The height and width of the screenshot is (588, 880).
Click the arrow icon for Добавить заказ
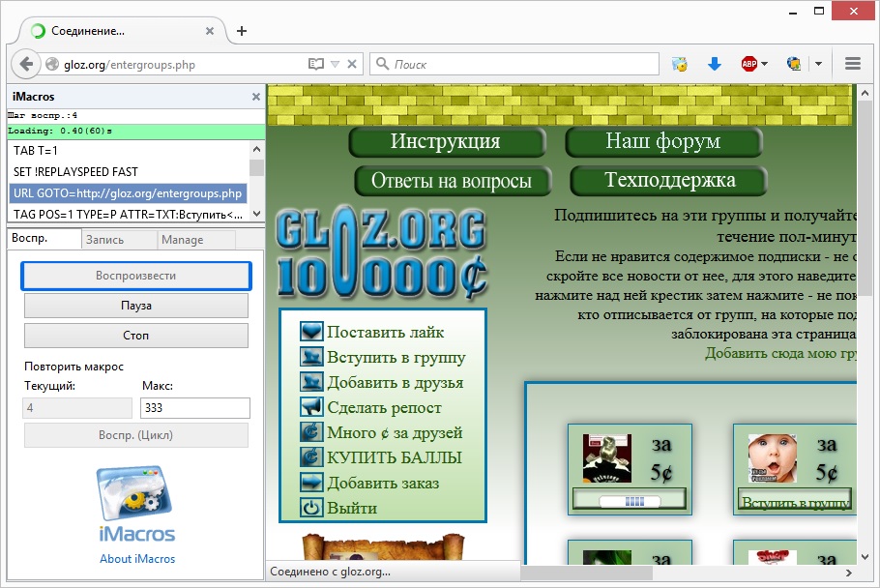[x=311, y=483]
